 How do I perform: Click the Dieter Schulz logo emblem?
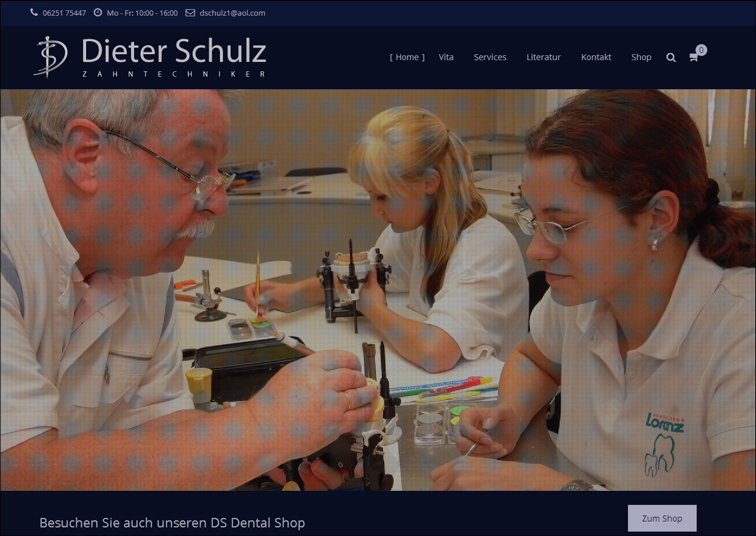tap(50, 57)
